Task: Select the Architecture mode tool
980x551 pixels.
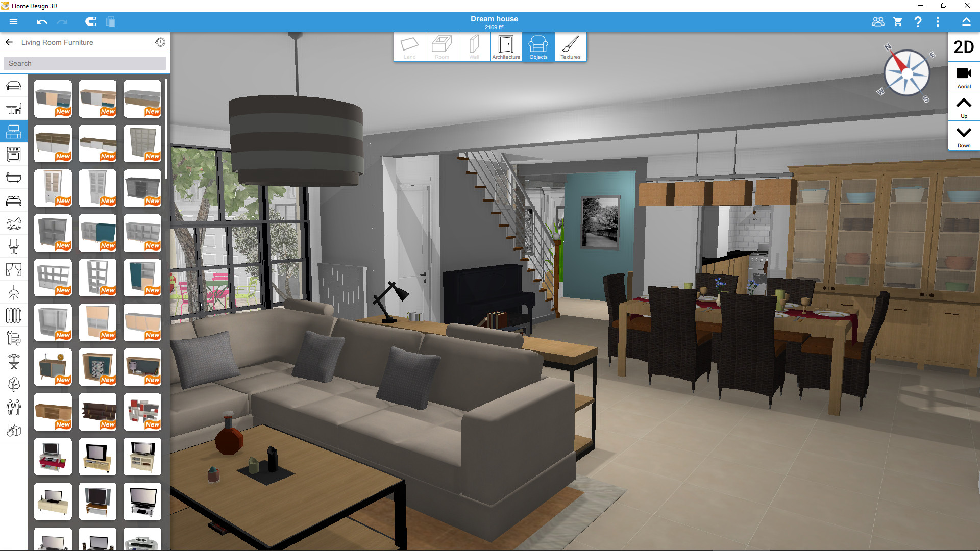Action: coord(505,46)
